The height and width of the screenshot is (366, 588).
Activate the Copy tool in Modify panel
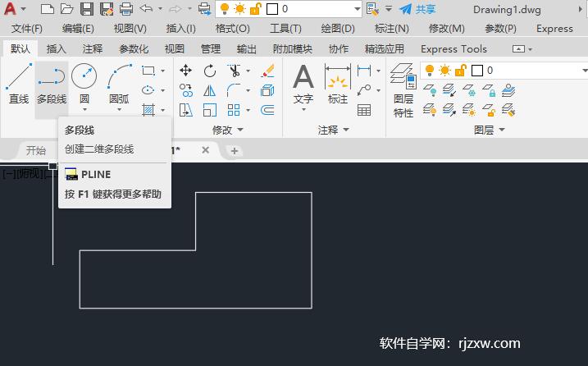point(185,90)
